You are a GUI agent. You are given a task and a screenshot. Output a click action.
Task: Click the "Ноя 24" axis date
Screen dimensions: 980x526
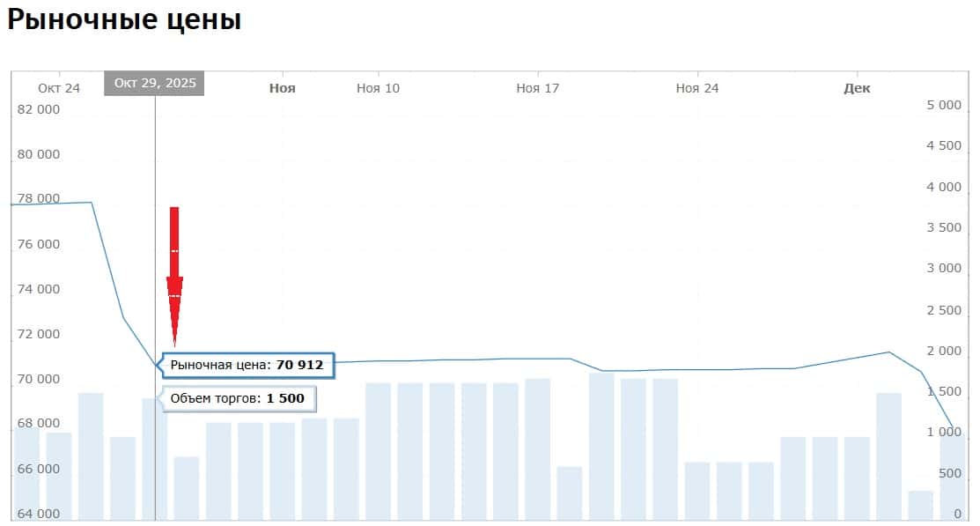697,88
